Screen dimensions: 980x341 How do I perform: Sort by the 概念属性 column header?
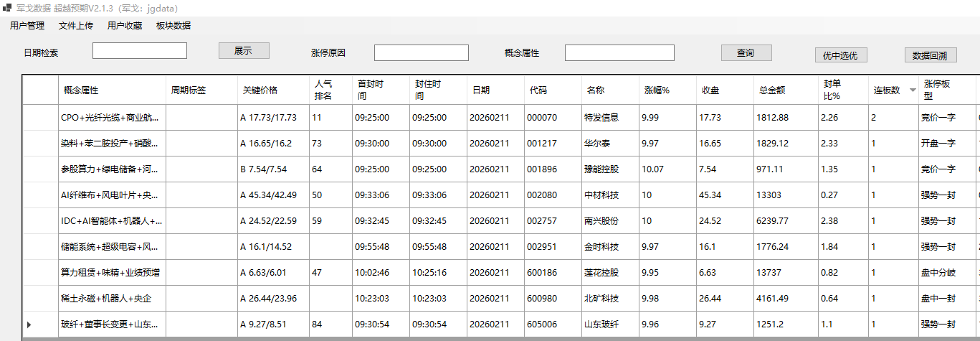coord(113,90)
